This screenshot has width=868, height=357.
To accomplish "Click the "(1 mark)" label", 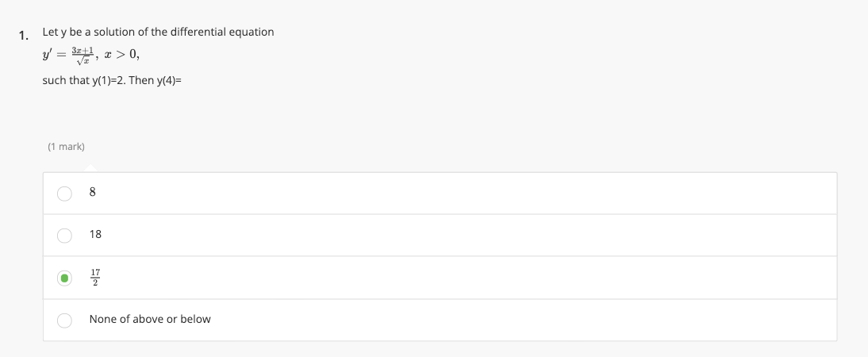I will (x=66, y=147).
